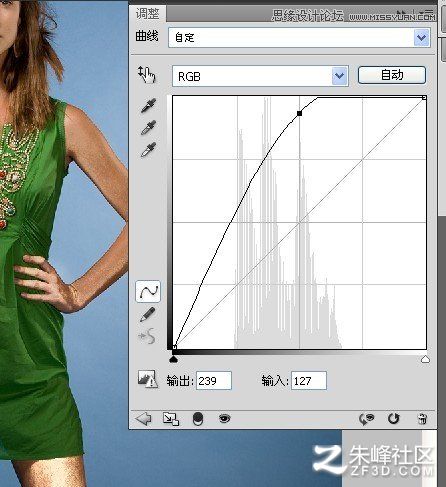This screenshot has width=446, height=487.
Task: Click the 输出 output value field
Action: 214,380
